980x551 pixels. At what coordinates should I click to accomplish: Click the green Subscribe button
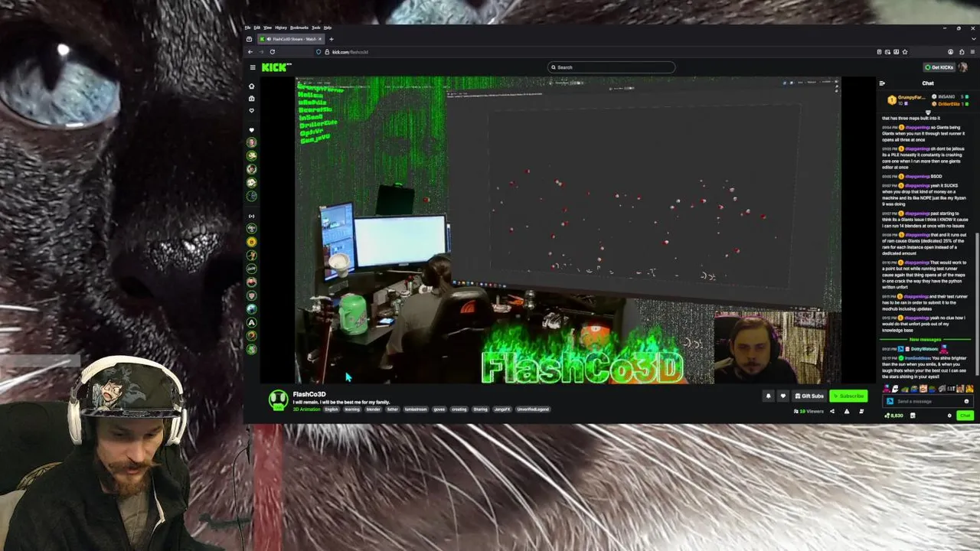point(848,396)
